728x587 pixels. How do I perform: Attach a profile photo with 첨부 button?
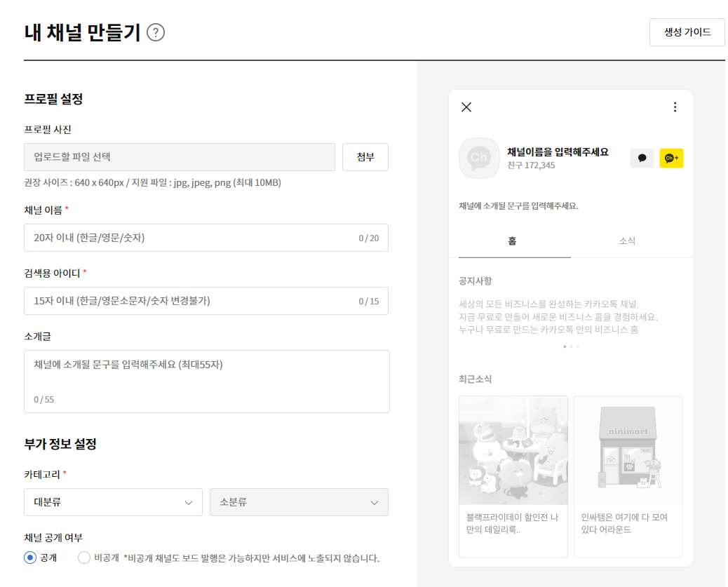(x=365, y=157)
